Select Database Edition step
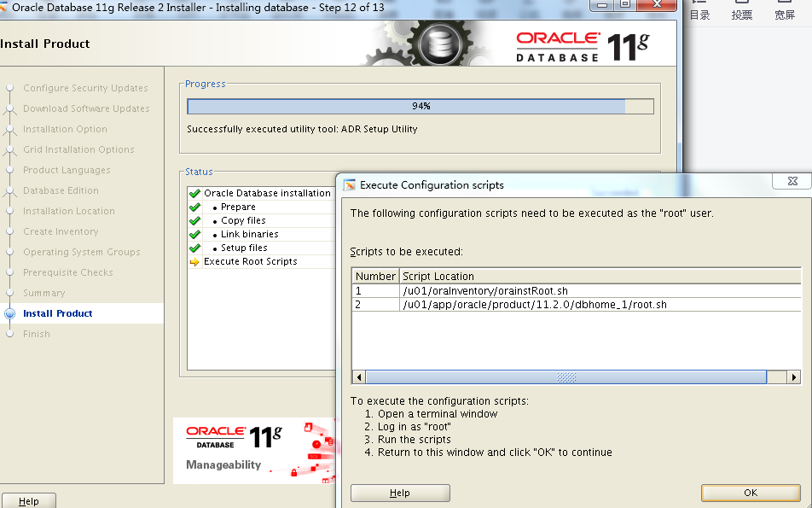 (61, 190)
